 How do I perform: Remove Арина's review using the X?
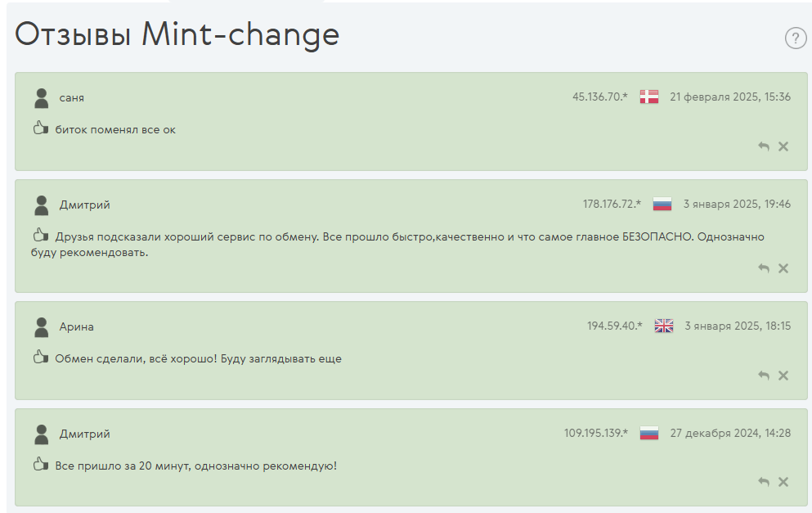pyautogui.click(x=783, y=376)
